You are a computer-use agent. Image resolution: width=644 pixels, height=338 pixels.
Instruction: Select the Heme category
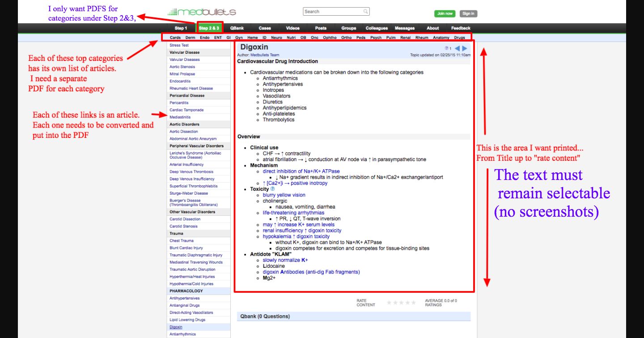coord(253,38)
